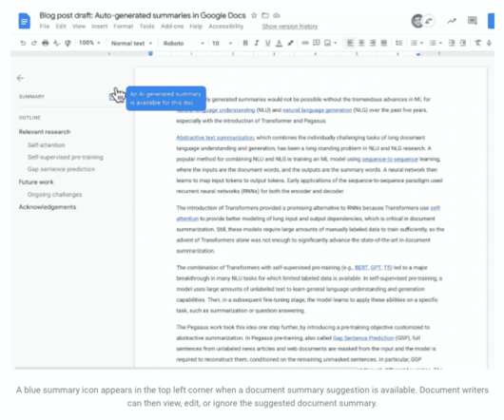Click the blue Share button
Image resolution: width=504 pixels, height=420 pixels.
pyautogui.click(x=491, y=21)
